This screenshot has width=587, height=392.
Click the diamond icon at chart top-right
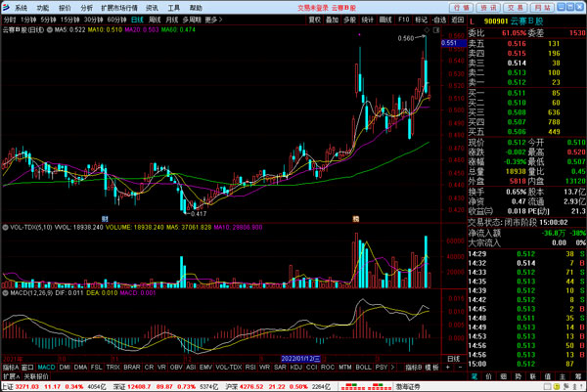427,30
